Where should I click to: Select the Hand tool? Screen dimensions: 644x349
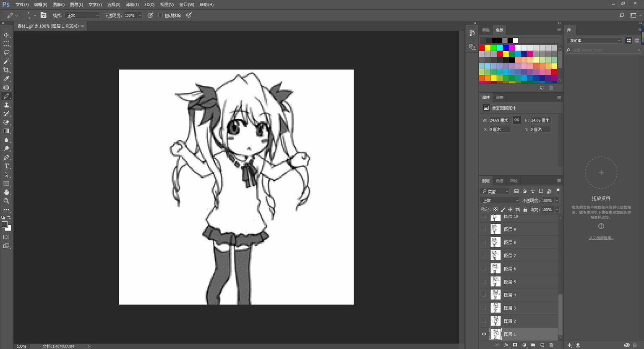coord(6,192)
